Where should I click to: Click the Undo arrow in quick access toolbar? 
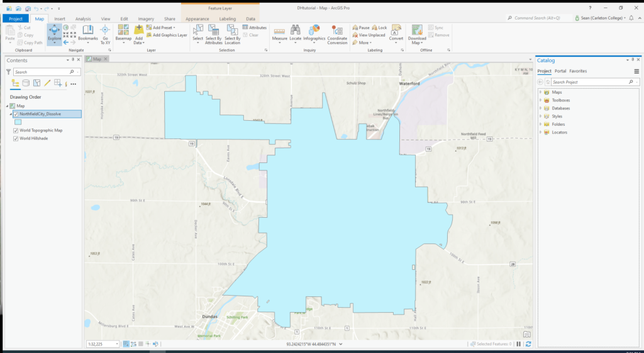36,8
